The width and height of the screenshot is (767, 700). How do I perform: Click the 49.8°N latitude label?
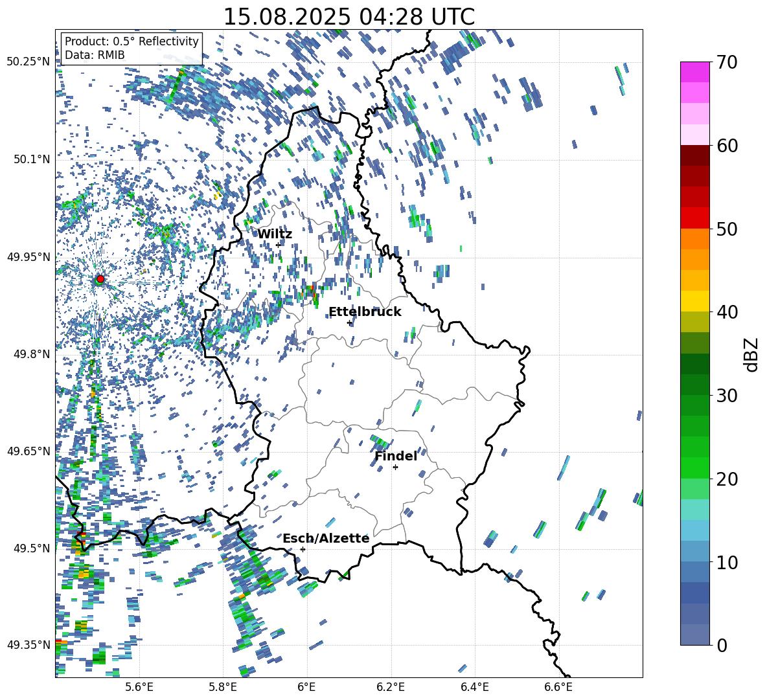(x=32, y=354)
